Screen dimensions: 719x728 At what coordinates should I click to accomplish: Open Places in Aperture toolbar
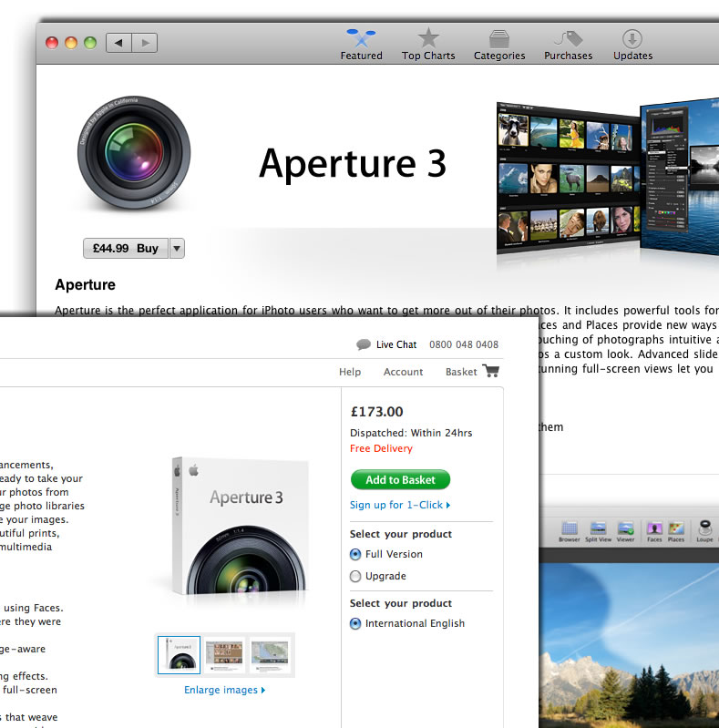[676, 531]
